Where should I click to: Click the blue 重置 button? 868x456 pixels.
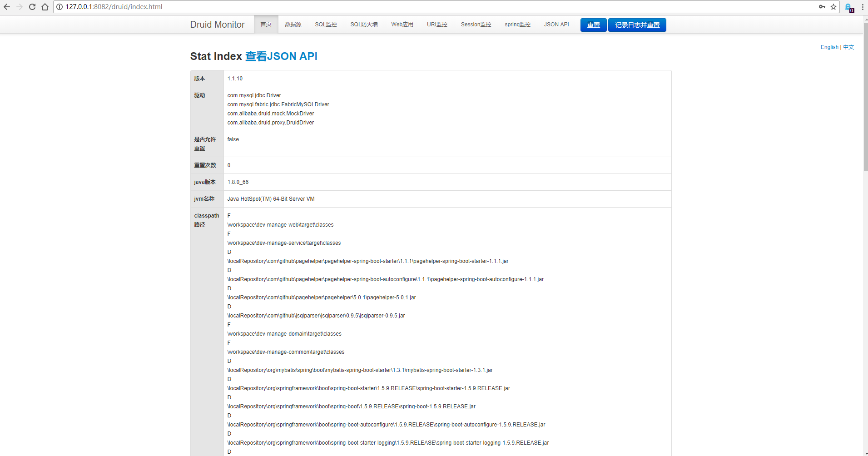coord(594,25)
